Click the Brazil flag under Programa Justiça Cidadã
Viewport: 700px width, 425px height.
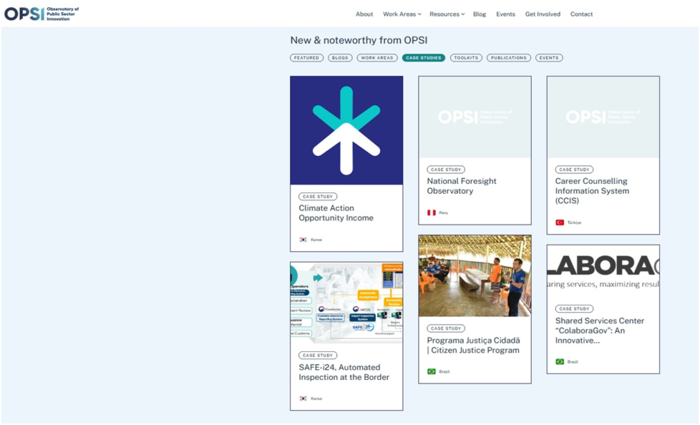431,371
